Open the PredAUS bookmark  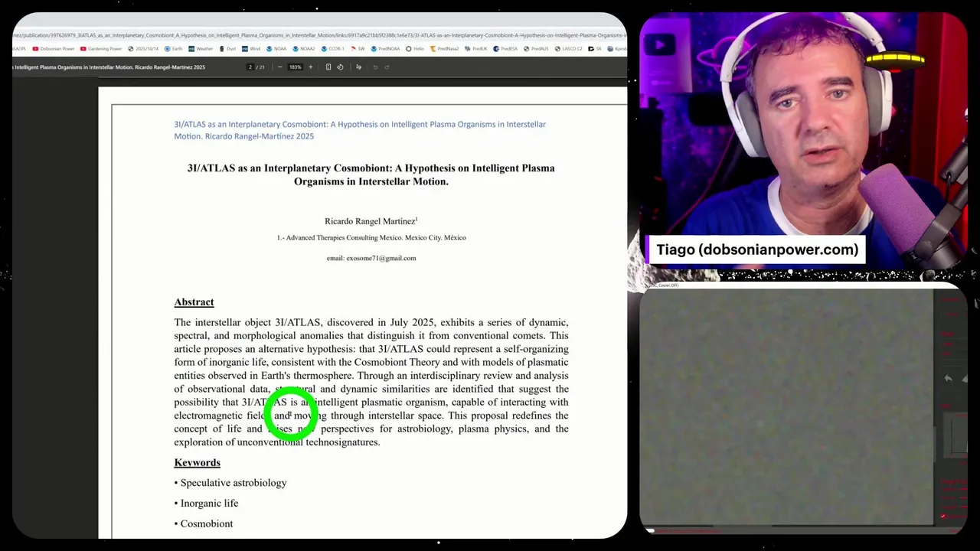tap(535, 49)
